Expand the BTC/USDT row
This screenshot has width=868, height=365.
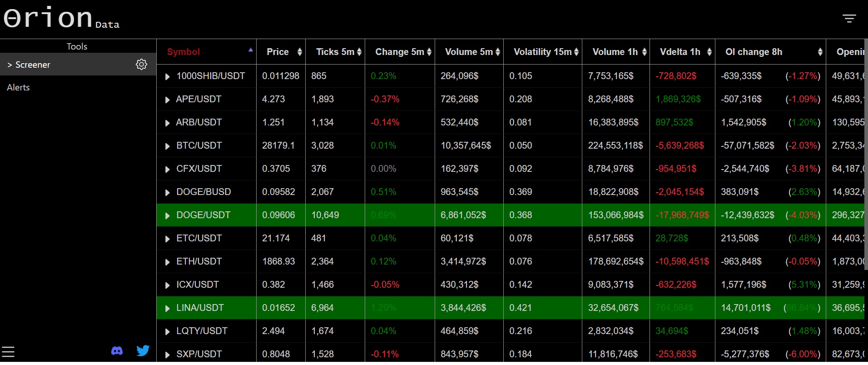tap(167, 146)
